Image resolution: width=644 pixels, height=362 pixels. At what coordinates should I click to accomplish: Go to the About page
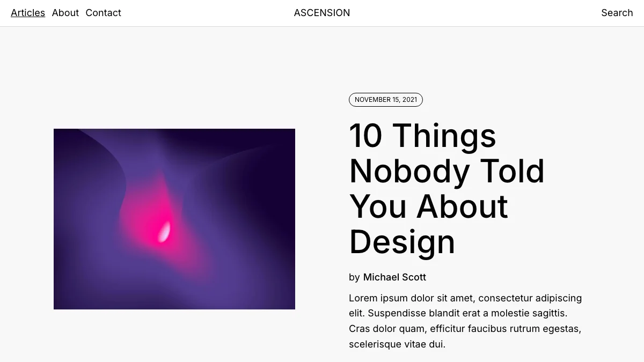tap(65, 13)
